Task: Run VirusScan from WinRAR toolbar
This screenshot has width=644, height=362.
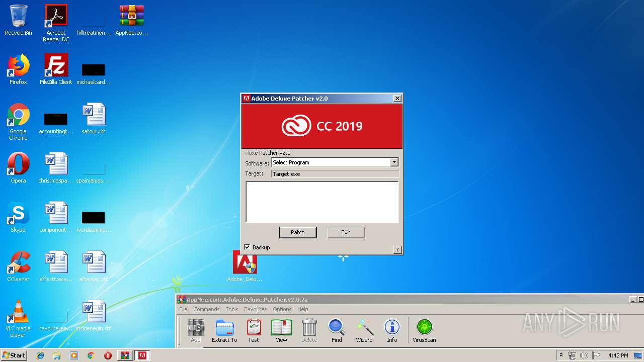Action: point(424,331)
